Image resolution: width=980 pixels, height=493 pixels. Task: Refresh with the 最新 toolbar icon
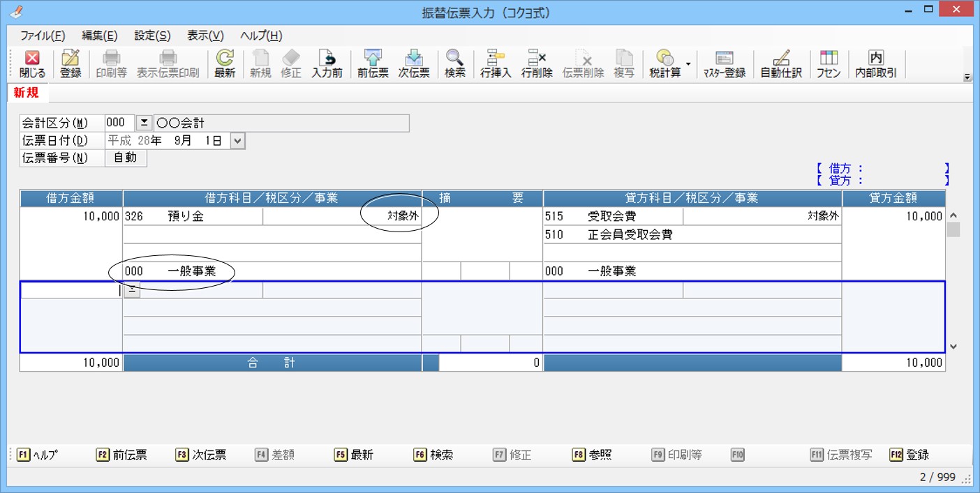(225, 63)
